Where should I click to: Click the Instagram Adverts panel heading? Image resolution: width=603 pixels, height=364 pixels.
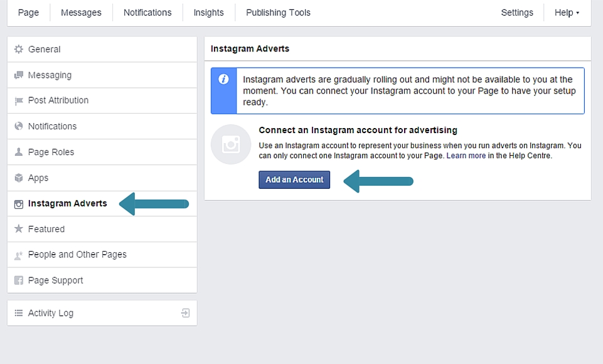pos(250,49)
